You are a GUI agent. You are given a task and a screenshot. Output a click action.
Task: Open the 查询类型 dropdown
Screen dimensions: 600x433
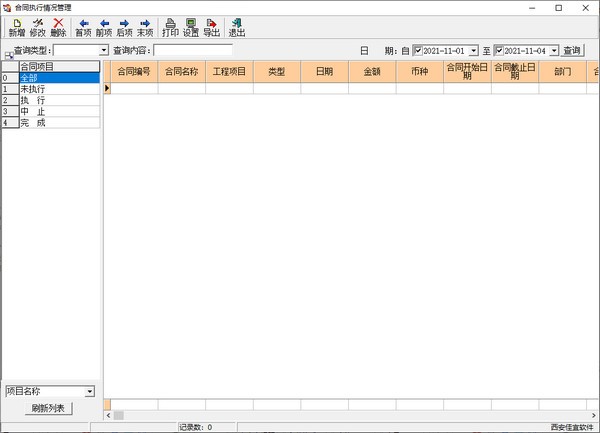(103, 50)
